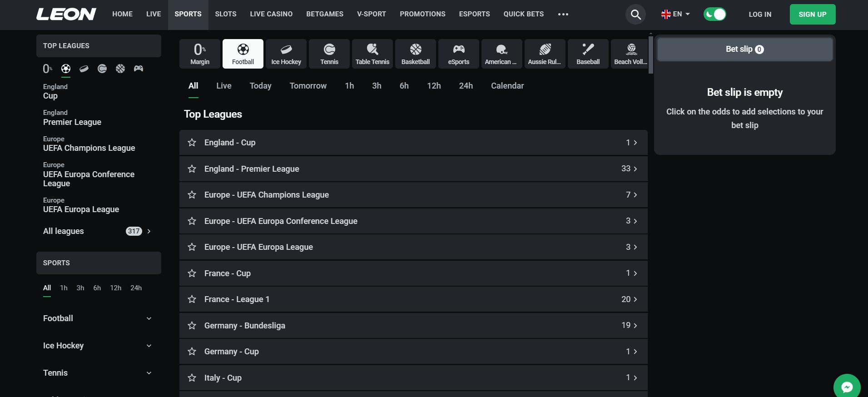
Task: Select Ice Hockey sport icon tile
Action: 286,54
